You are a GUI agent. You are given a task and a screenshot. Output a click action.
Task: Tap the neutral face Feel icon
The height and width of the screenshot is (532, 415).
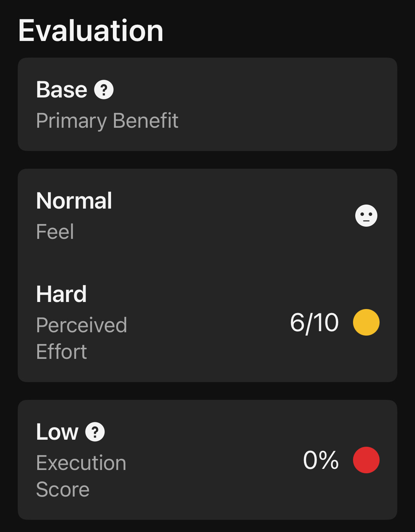click(366, 216)
